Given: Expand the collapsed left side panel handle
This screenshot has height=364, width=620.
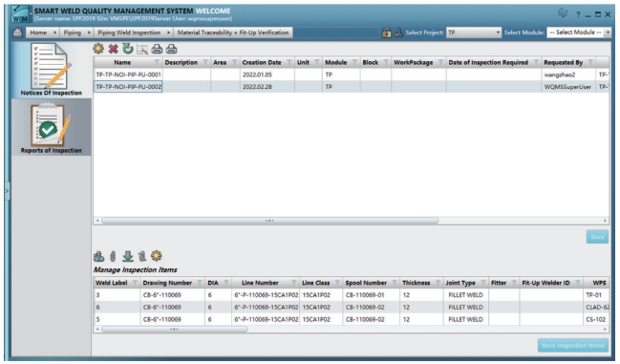Looking at the screenshot, I should click(x=7, y=191).
